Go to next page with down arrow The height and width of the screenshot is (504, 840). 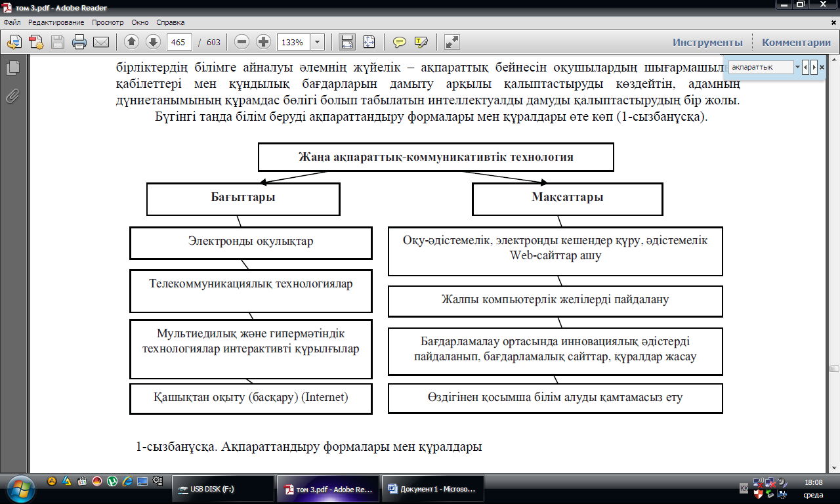click(153, 42)
